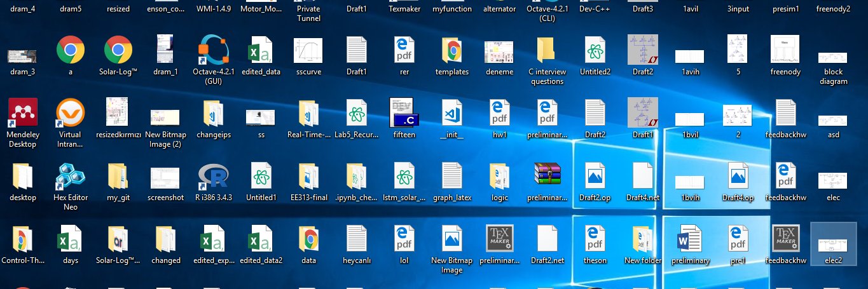Open changeips folder
The height and width of the screenshot is (289, 868).
[214, 114]
